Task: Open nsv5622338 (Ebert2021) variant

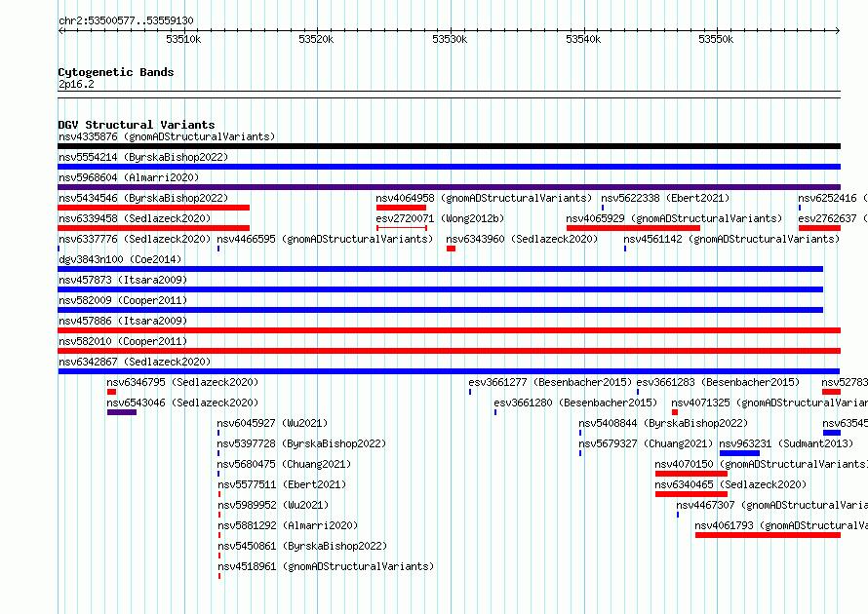Action: (665, 198)
